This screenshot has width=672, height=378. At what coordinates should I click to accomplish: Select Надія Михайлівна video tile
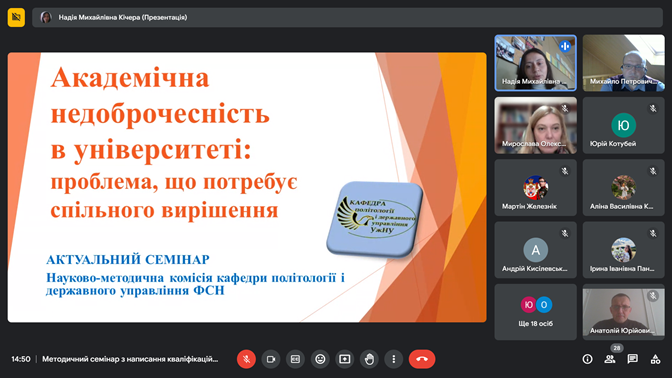[x=535, y=63]
